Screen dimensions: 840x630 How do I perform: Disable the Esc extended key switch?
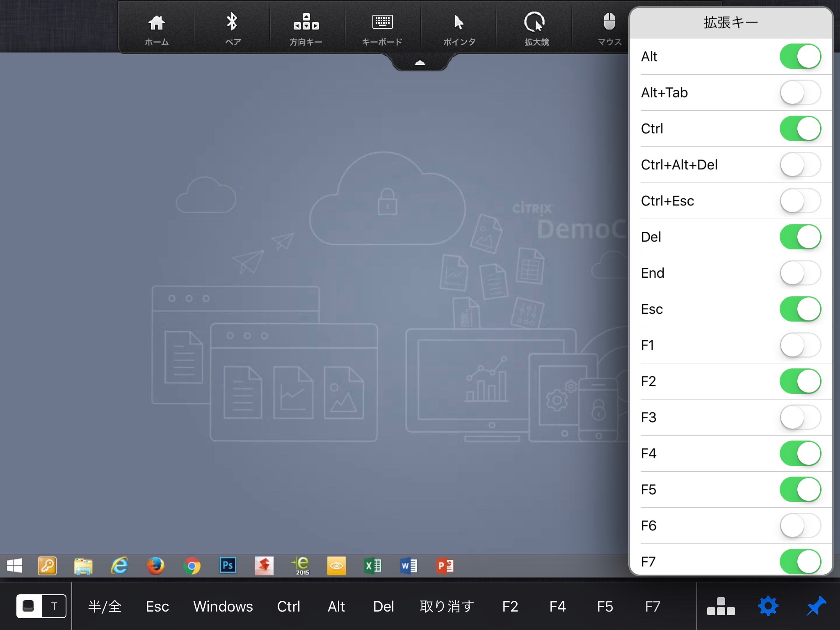point(800,309)
